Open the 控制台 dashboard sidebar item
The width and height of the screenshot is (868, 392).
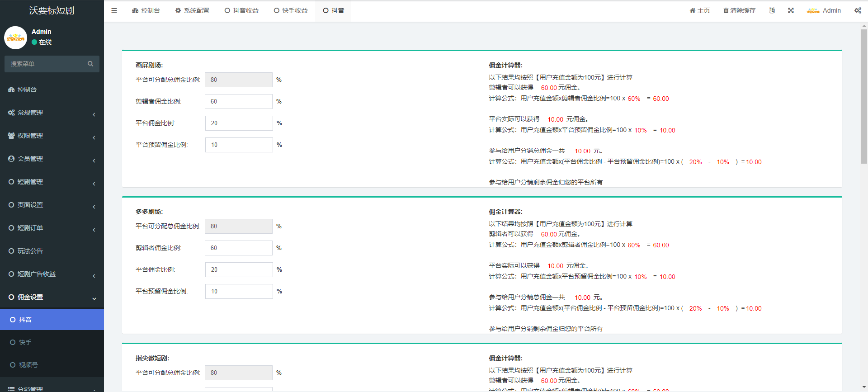click(27, 90)
